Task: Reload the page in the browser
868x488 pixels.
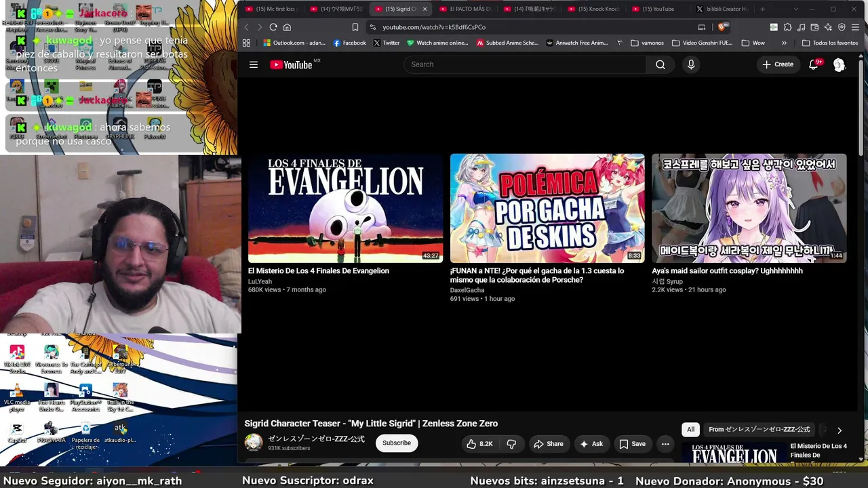Action: coord(273,27)
